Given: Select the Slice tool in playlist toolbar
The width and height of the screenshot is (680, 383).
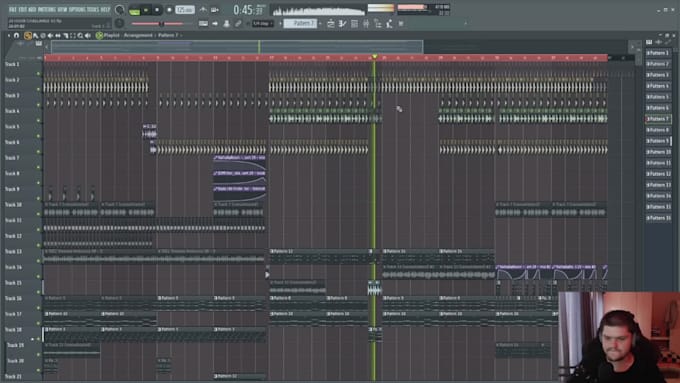Looking at the screenshot, I should tap(65, 36).
